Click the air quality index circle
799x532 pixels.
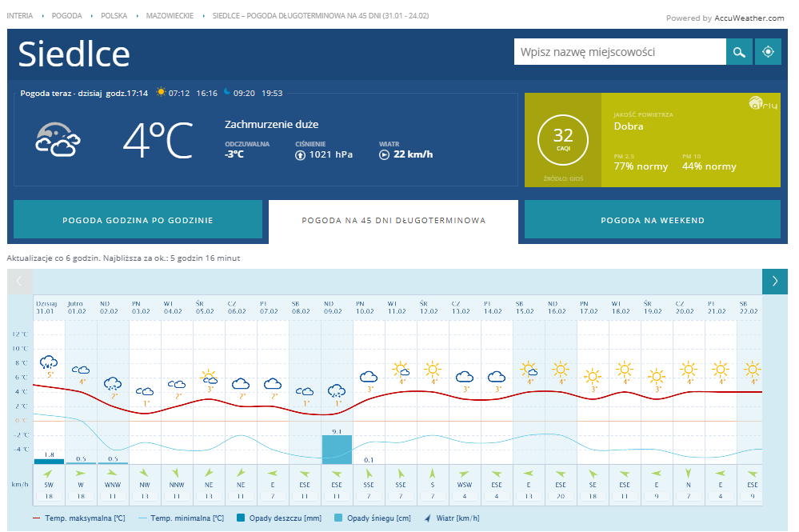tap(562, 139)
